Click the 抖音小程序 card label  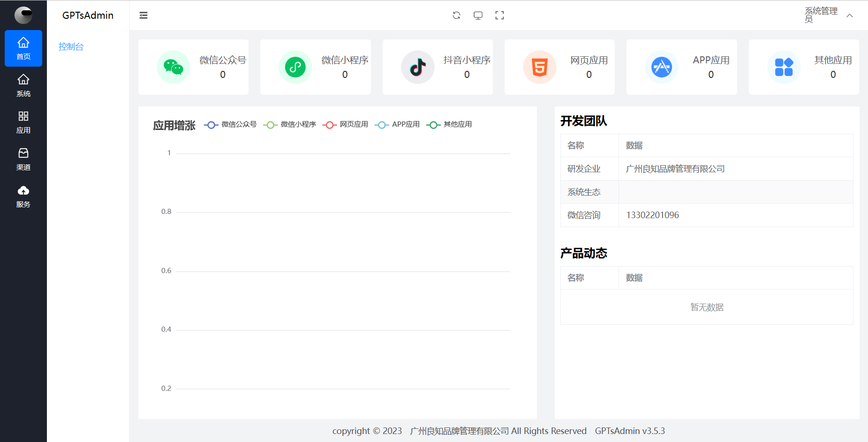pyautogui.click(x=467, y=60)
